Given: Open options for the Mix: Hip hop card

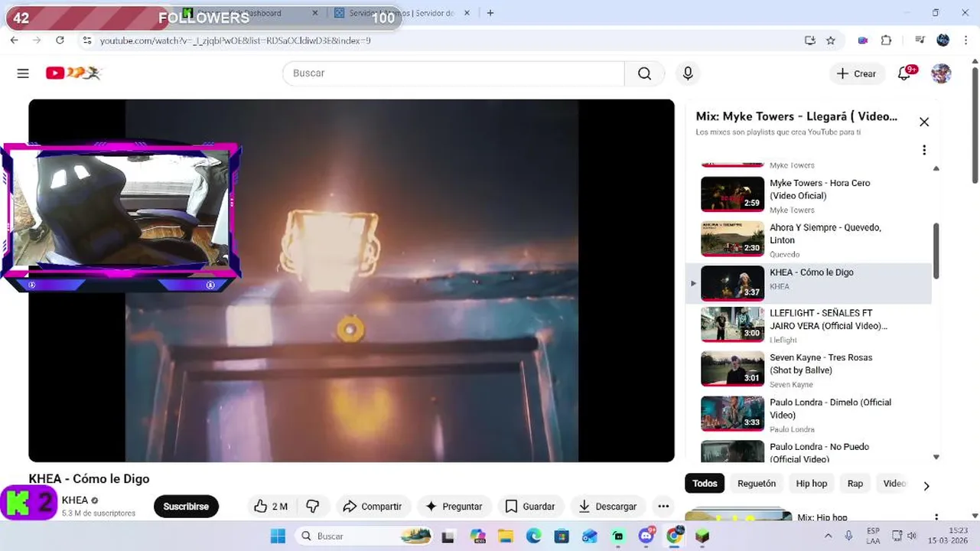Looking at the screenshot, I should 936,518.
